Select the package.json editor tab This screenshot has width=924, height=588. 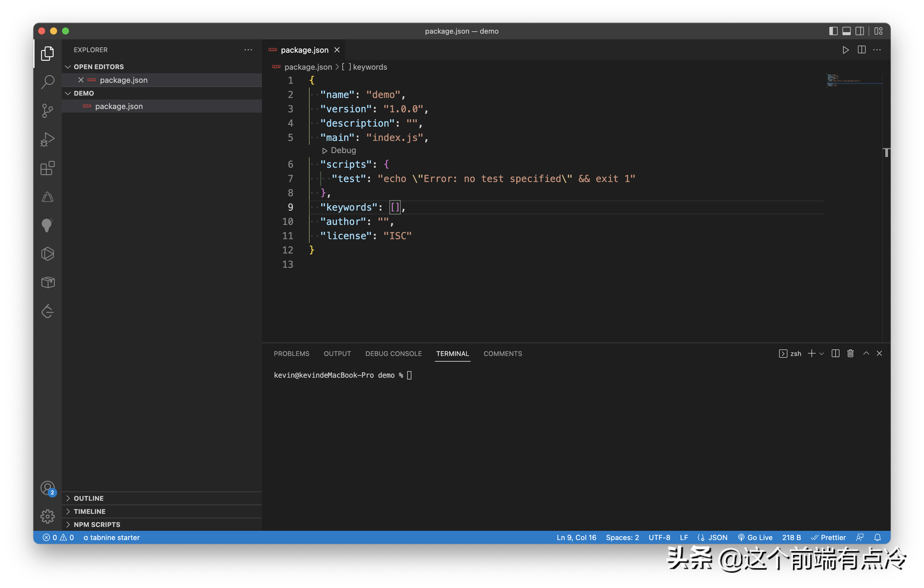304,50
